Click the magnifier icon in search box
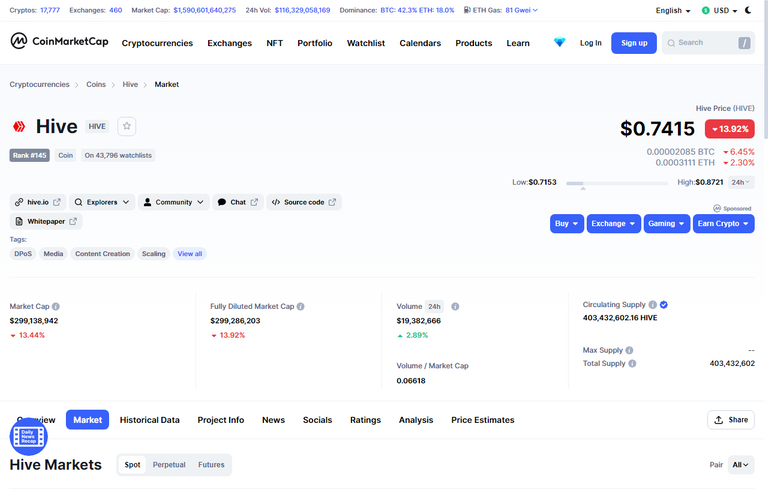Image resolution: width=768 pixels, height=494 pixels. coord(671,43)
